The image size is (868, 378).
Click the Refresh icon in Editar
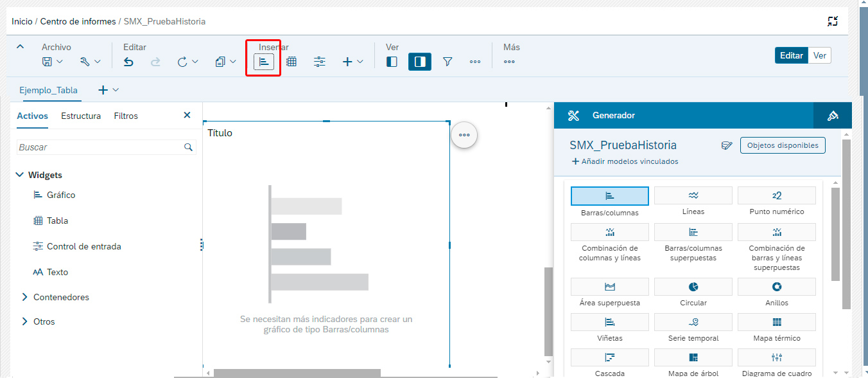[182, 62]
